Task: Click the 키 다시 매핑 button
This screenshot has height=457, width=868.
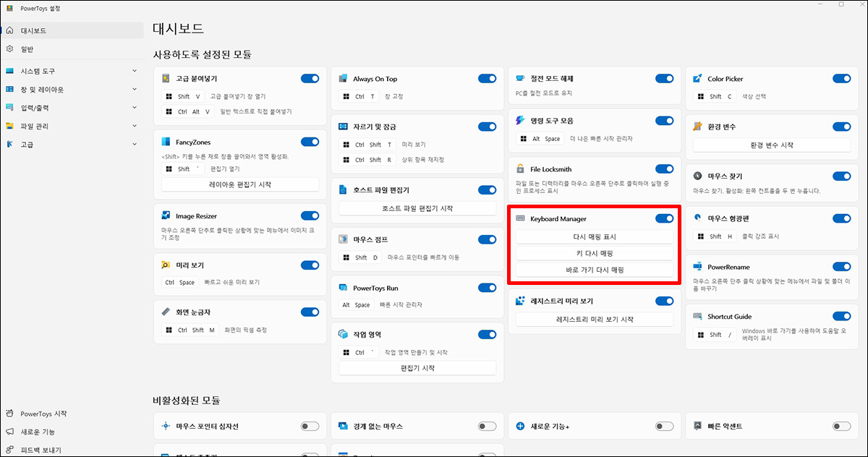Action: (x=594, y=253)
